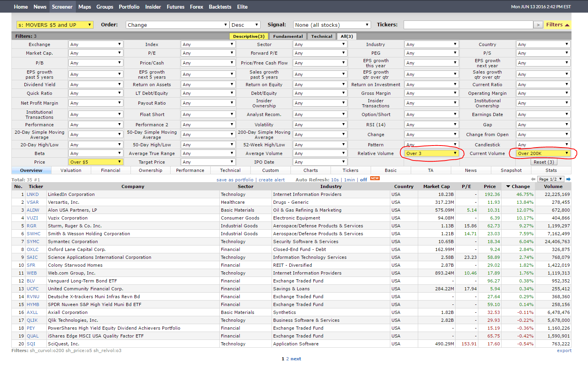Viewport: 588px width, 380px height.
Task: Set auto refresh to 10s
Action: 335,180
